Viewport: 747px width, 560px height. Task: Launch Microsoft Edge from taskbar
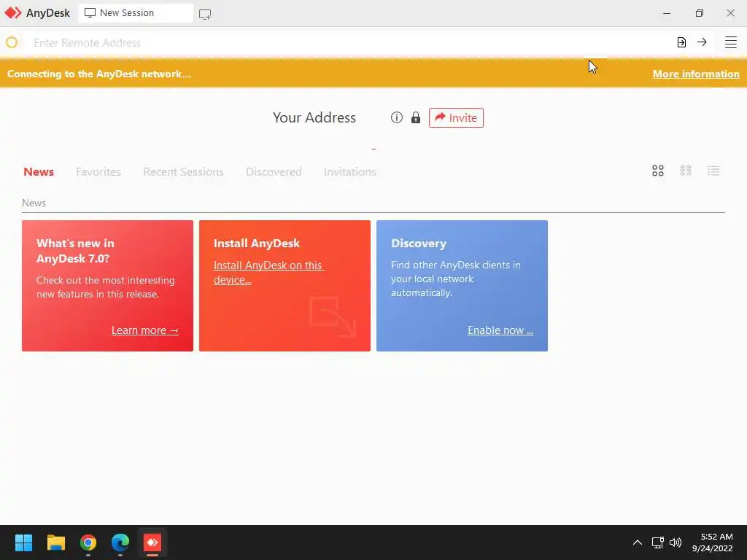coord(120,542)
